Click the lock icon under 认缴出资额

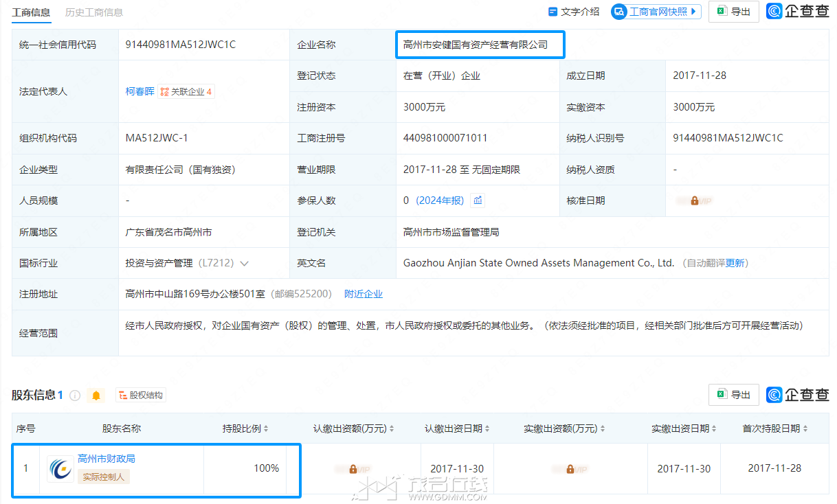pyautogui.click(x=353, y=469)
